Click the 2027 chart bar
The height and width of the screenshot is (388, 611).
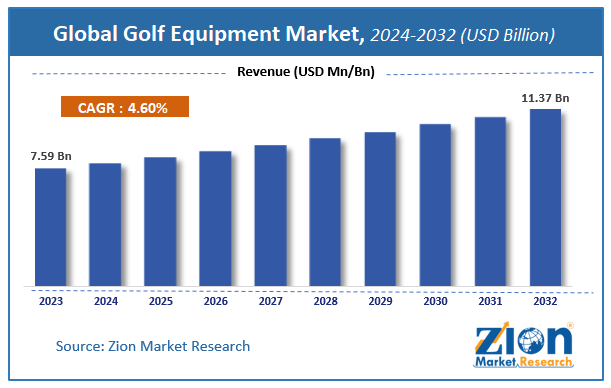click(270, 215)
